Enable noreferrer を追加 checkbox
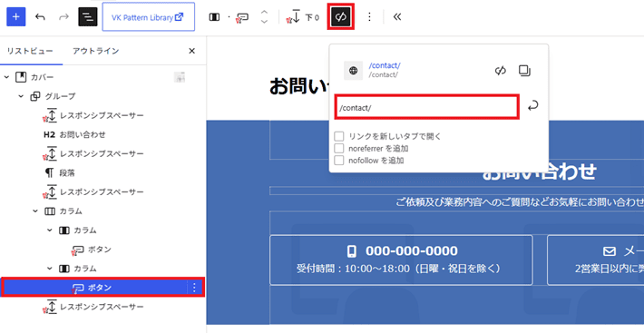 pyautogui.click(x=339, y=148)
